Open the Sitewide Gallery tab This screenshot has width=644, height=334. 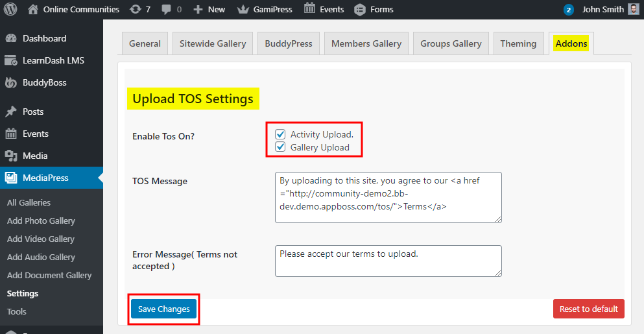pyautogui.click(x=213, y=43)
